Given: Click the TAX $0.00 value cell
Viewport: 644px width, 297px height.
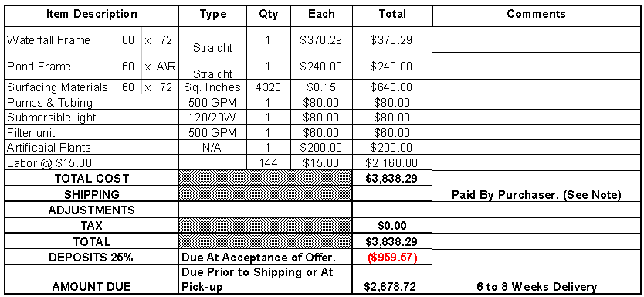Looking at the screenshot, I should (391, 226).
